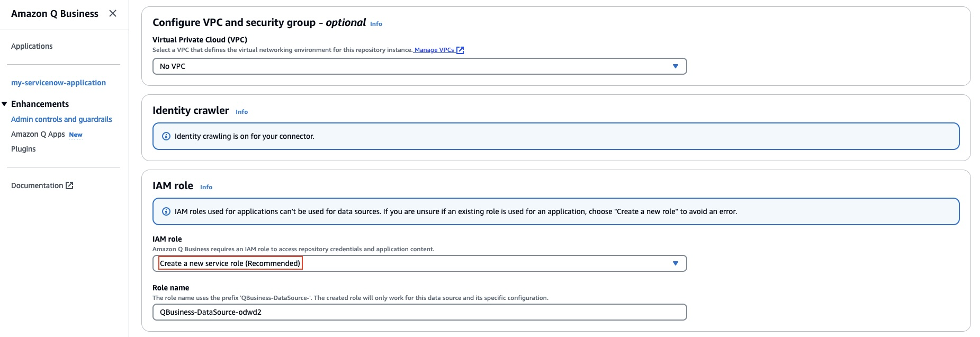Click the Configure VPC and security group heading
980x337 pixels.
point(259,22)
